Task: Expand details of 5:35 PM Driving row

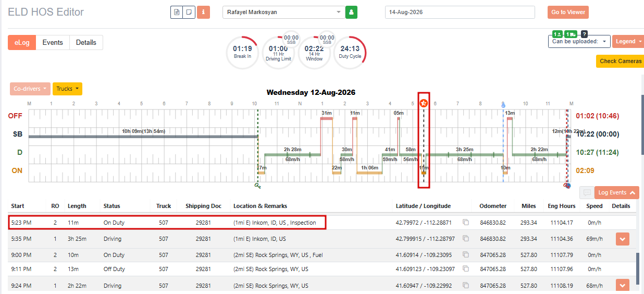Action: (622, 239)
